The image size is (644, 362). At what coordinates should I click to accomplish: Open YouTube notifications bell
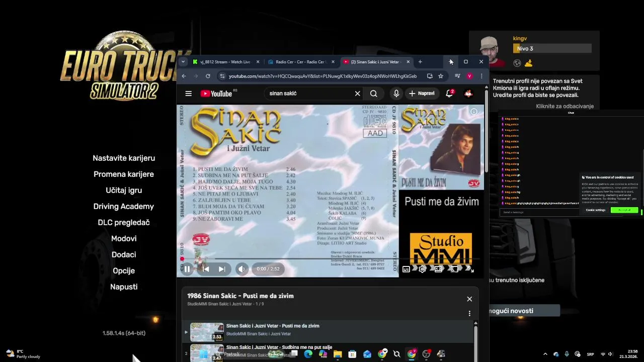point(449,94)
